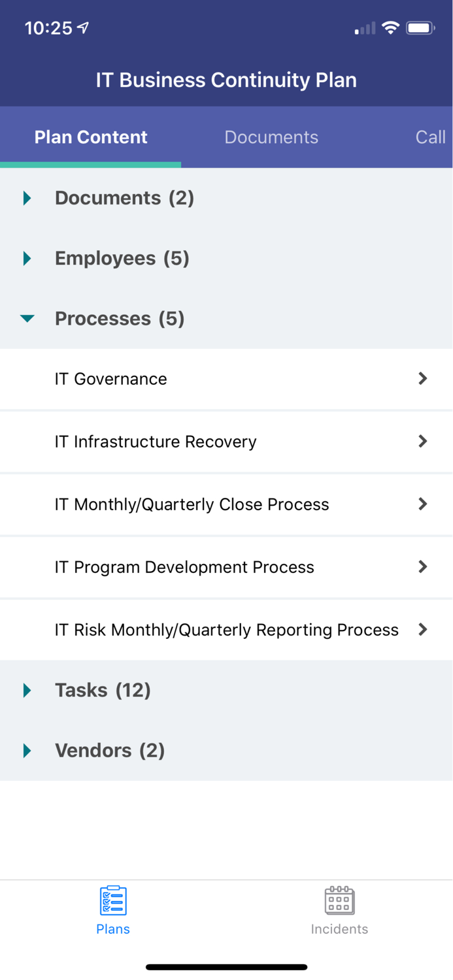Tap chevron beside IT Program Development Process
Image resolution: width=453 pixels, height=980 pixels.
click(x=423, y=566)
